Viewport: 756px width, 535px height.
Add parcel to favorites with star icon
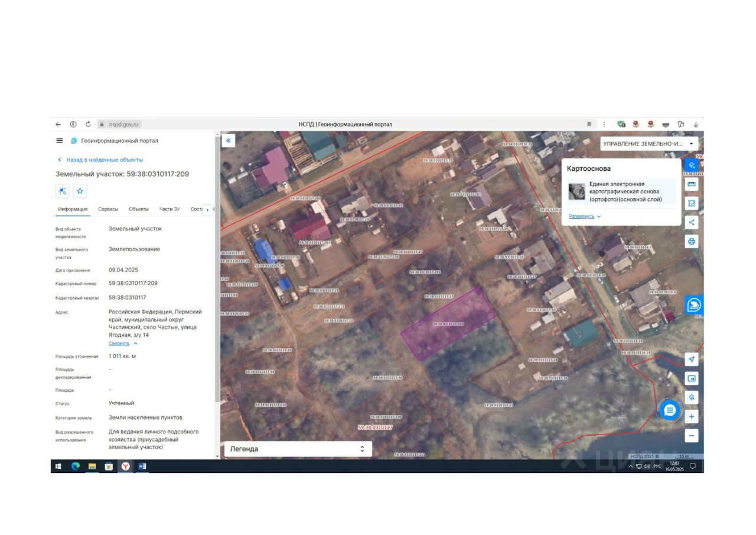coord(80,191)
